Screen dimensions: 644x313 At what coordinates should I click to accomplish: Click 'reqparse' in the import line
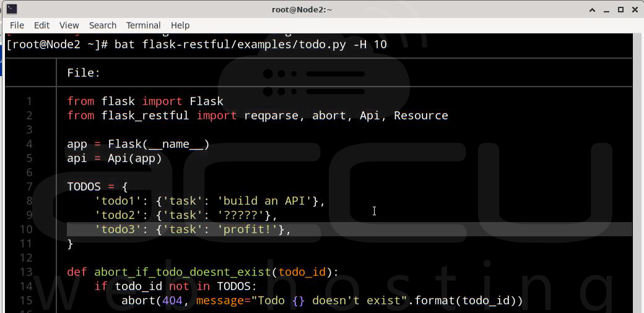(271, 116)
